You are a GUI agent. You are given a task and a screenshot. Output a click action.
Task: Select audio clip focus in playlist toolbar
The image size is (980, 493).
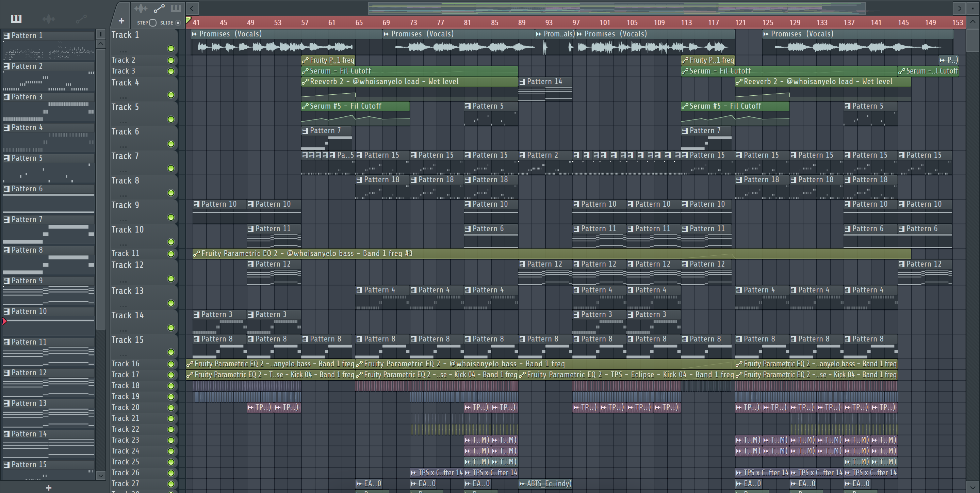point(141,9)
